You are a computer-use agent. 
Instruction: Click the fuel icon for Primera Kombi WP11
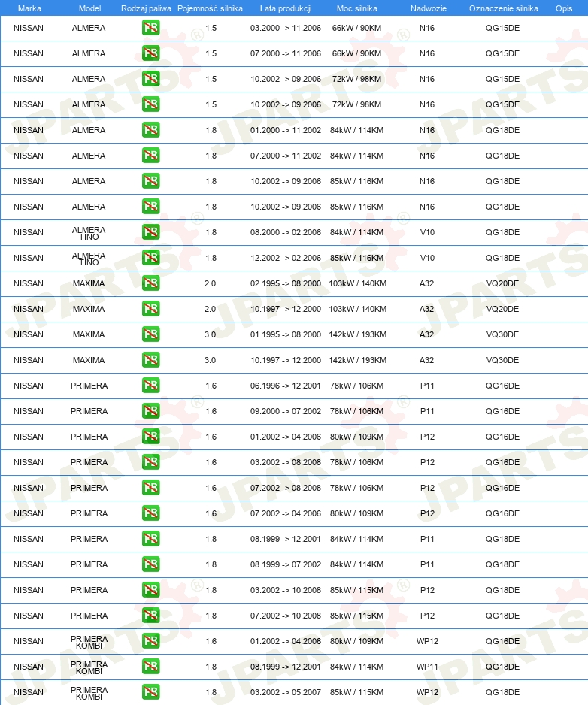[150, 667]
